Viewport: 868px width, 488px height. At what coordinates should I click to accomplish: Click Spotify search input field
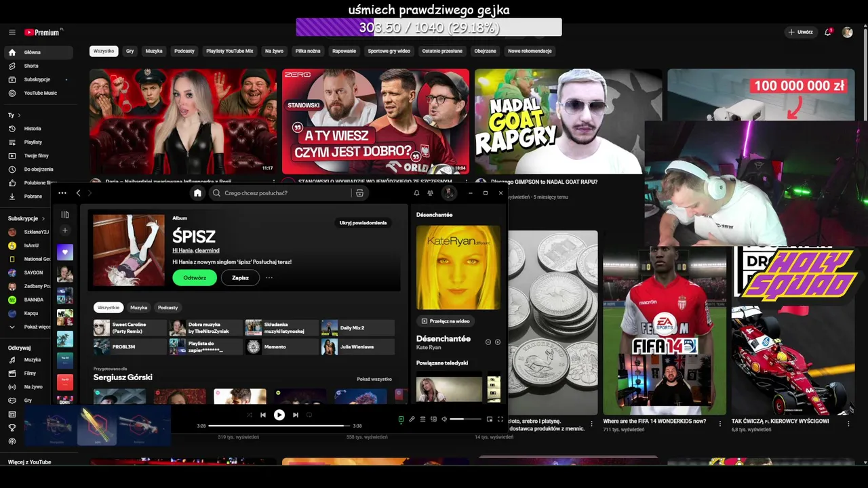point(279,193)
